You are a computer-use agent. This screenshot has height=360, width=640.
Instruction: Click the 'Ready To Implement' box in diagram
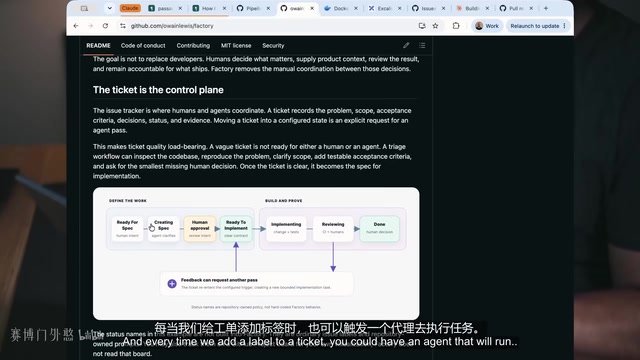236,229
